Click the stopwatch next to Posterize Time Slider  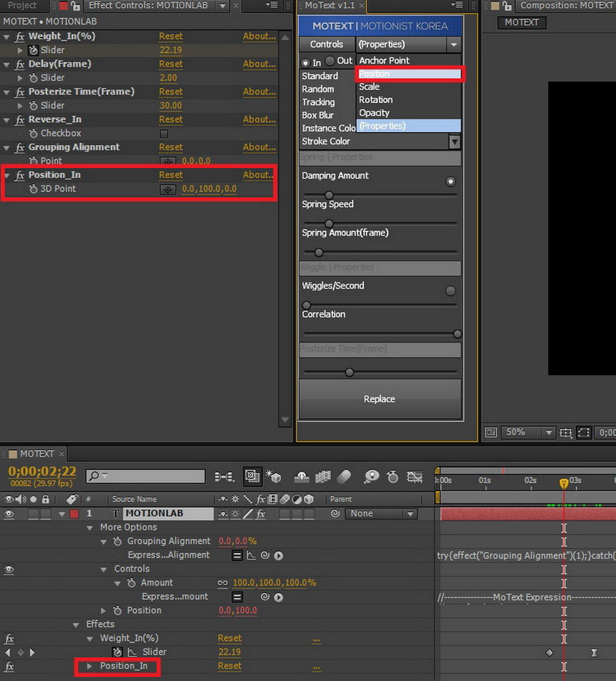tap(33, 106)
